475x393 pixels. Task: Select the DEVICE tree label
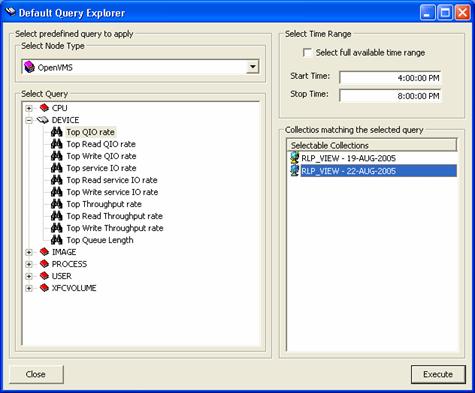pyautogui.click(x=65, y=120)
